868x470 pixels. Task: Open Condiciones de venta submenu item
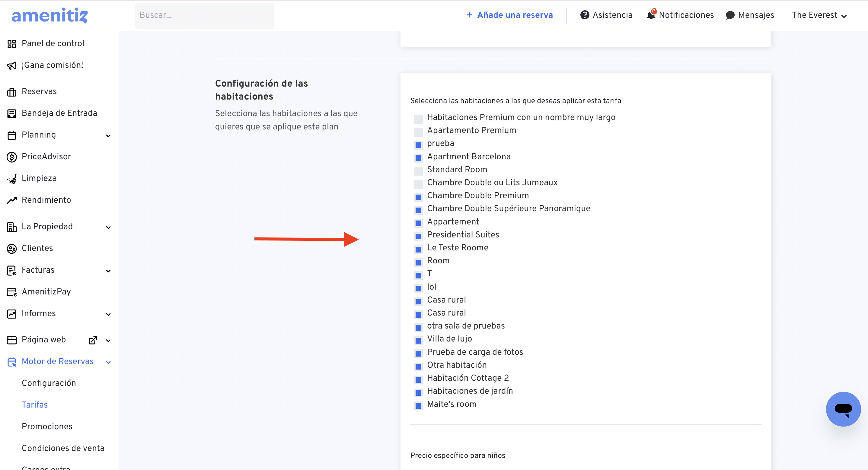click(x=63, y=448)
